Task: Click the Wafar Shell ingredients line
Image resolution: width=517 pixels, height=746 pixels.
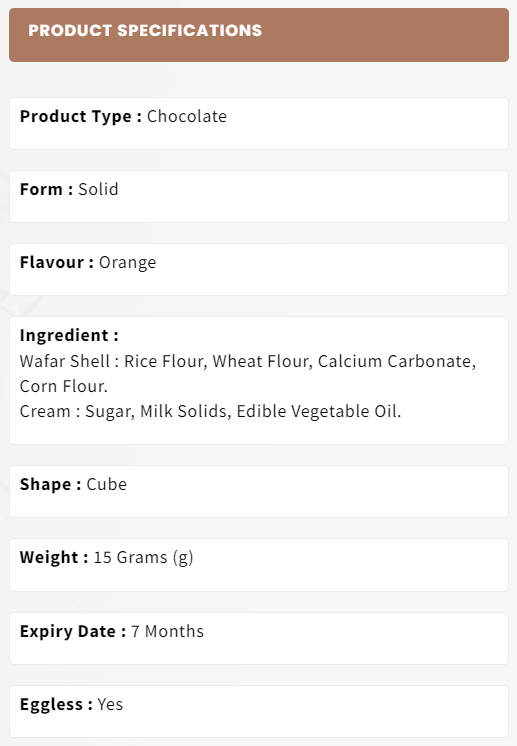Action: pos(248,361)
